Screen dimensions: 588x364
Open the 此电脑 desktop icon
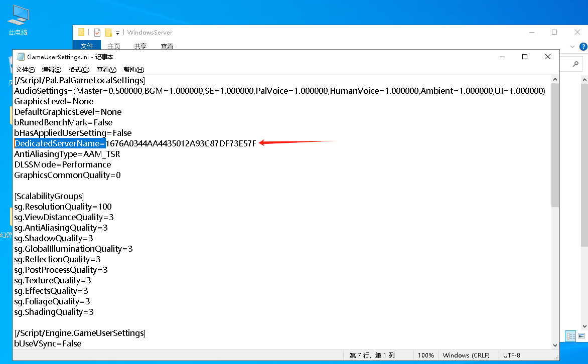pos(18,20)
